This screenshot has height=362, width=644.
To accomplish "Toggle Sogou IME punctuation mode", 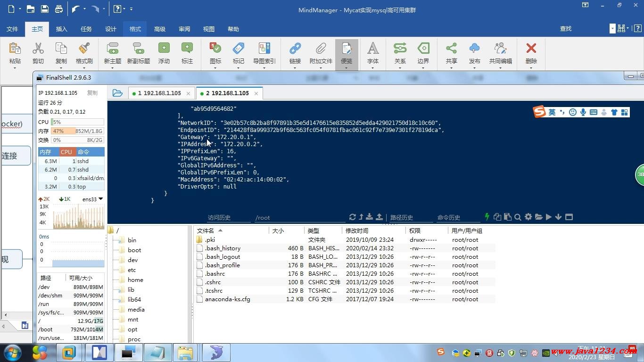I will coord(562,112).
